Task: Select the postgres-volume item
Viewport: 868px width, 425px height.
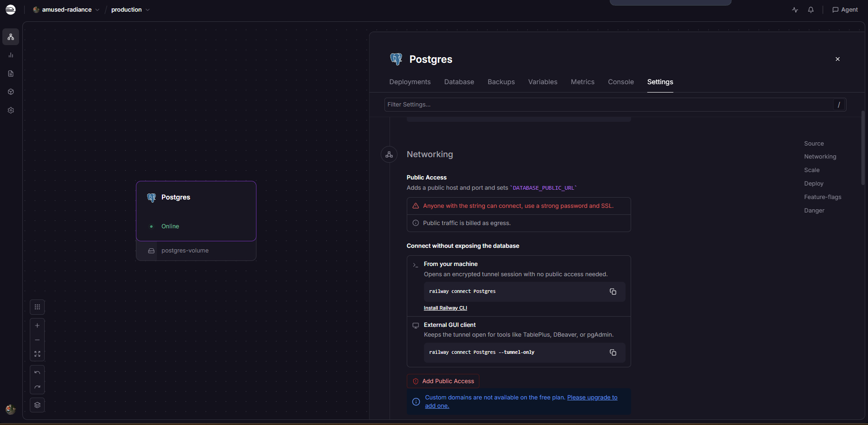Action: pos(196,251)
